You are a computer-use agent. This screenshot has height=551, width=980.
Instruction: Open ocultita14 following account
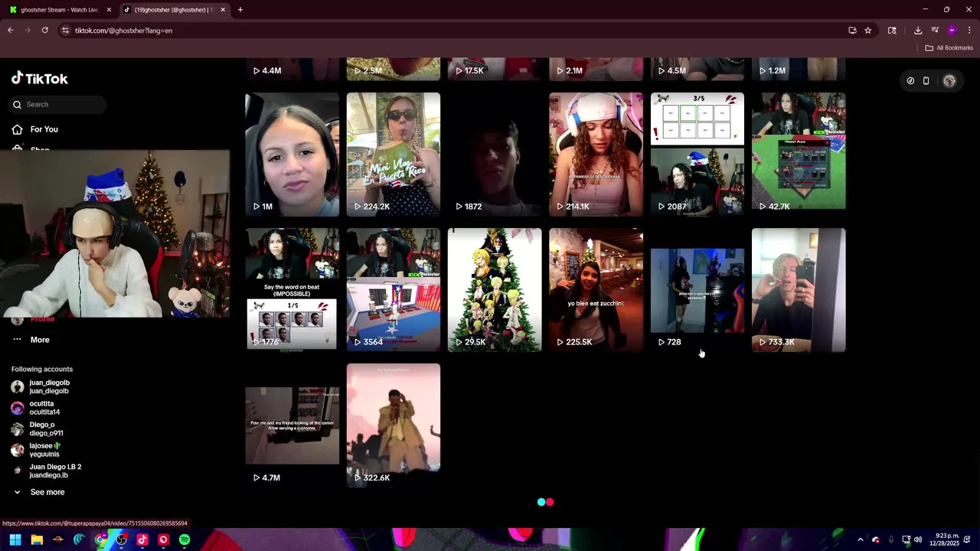tap(44, 408)
